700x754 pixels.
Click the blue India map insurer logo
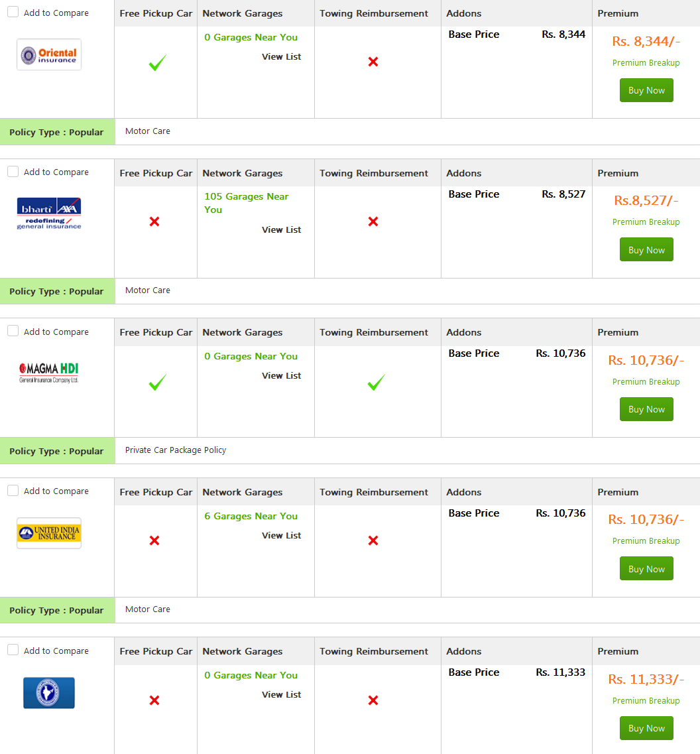pos(49,692)
